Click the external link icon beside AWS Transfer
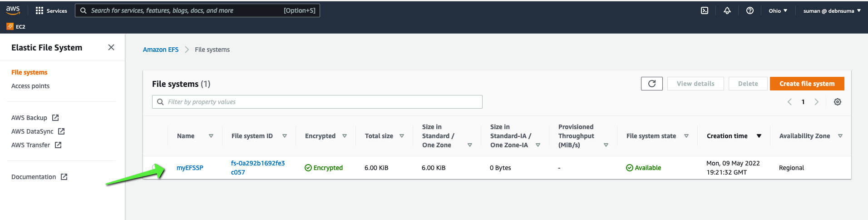 pyautogui.click(x=58, y=145)
